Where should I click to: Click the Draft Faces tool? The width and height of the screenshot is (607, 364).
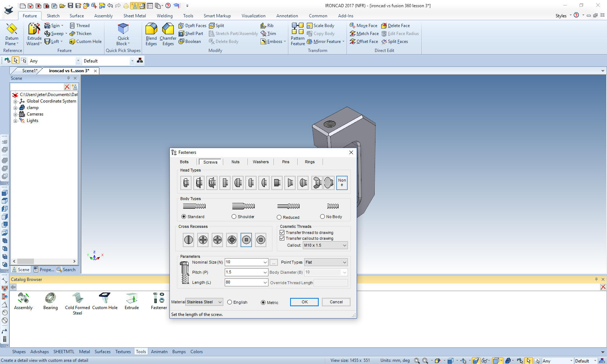coord(192,26)
